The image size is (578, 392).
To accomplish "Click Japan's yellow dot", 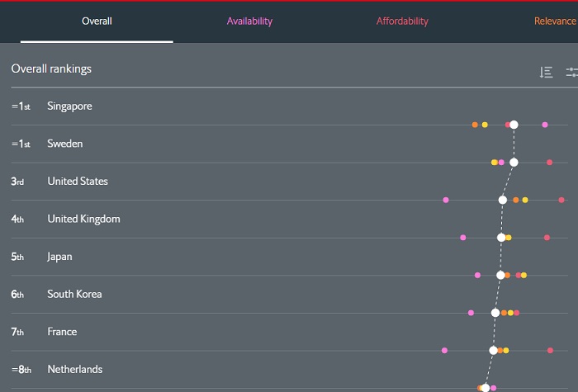I will [524, 275].
